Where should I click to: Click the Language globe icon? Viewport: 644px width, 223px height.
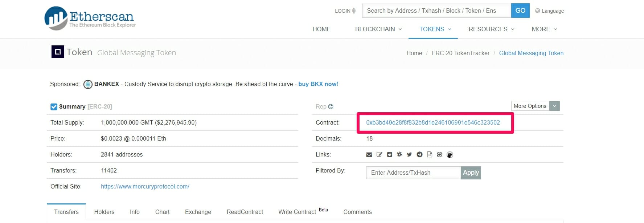click(x=538, y=11)
